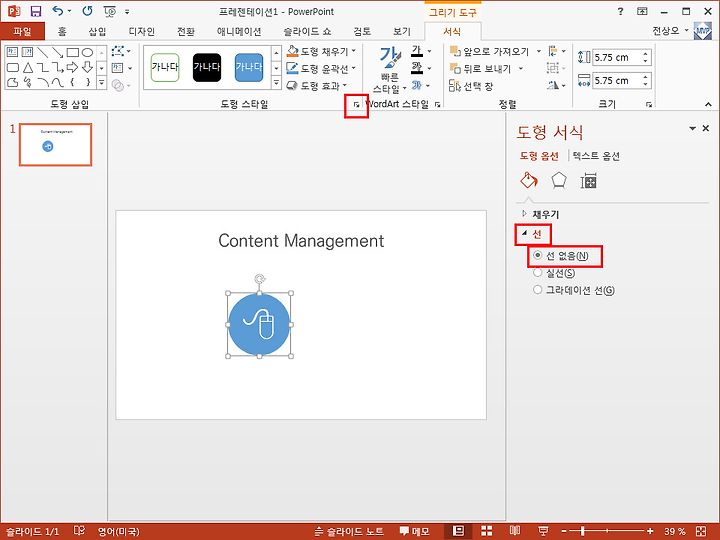This screenshot has height=540, width=720.
Task: Switch to Reading View icon
Action: pyautogui.click(x=515, y=531)
